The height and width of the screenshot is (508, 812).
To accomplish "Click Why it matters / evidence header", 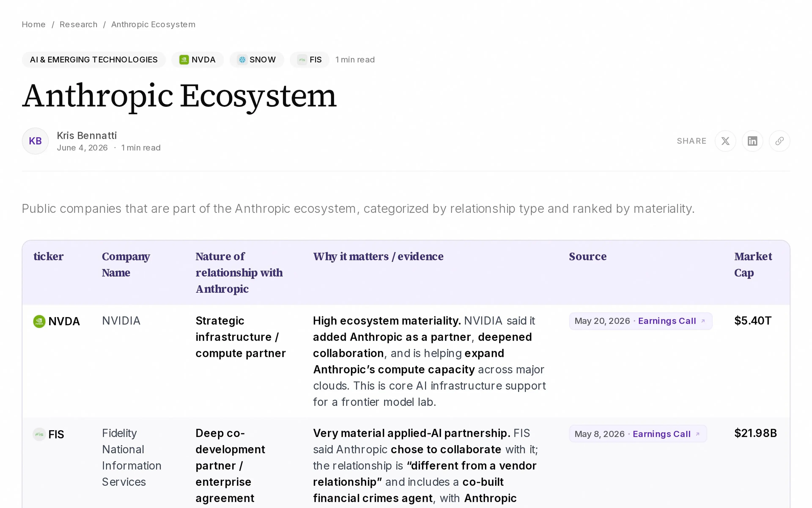I will point(378,256).
